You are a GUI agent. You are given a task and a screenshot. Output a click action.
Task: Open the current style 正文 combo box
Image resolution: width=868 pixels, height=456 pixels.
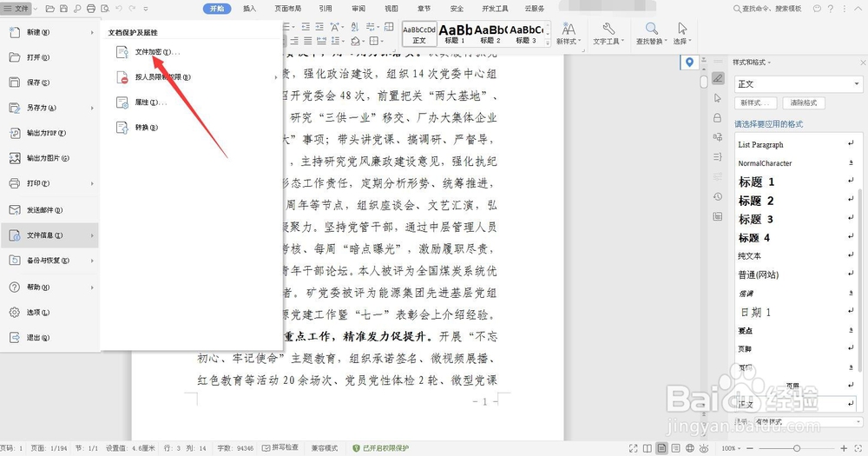click(799, 84)
